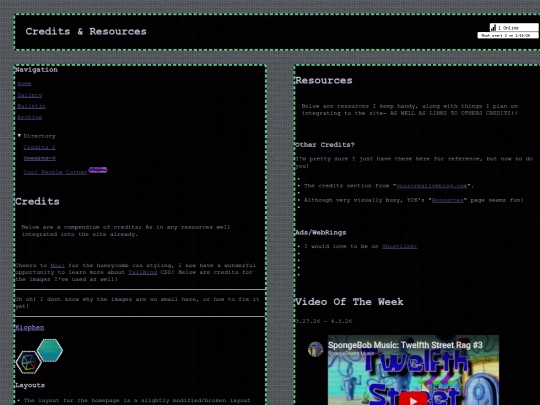Click the '3.27.26 - 4.3.26' date text
540x405 pixels.
click(324, 321)
